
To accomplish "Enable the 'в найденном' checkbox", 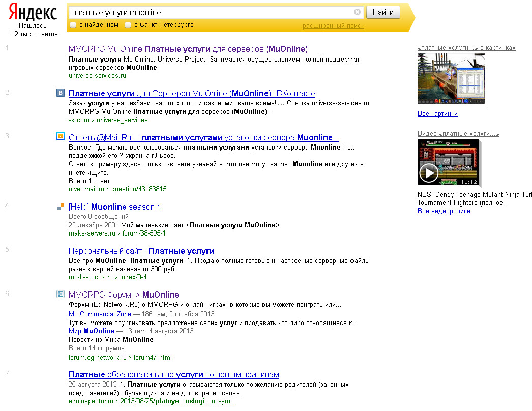I will tap(73, 25).
